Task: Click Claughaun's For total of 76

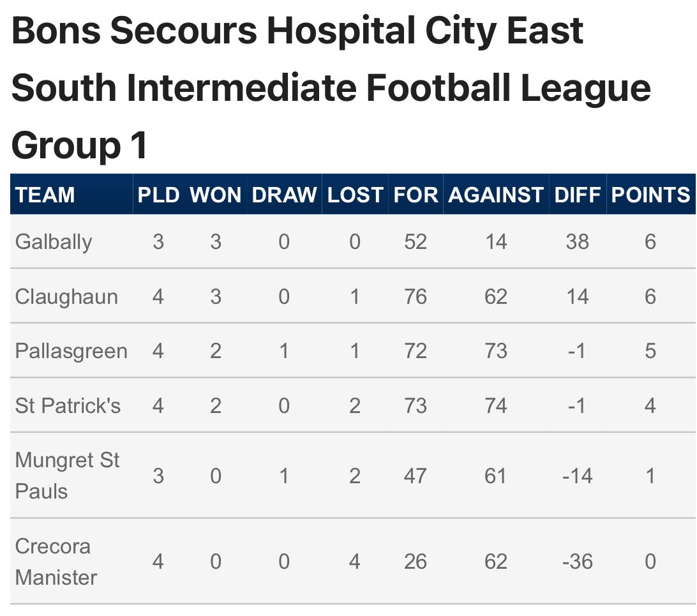Action: click(x=416, y=296)
